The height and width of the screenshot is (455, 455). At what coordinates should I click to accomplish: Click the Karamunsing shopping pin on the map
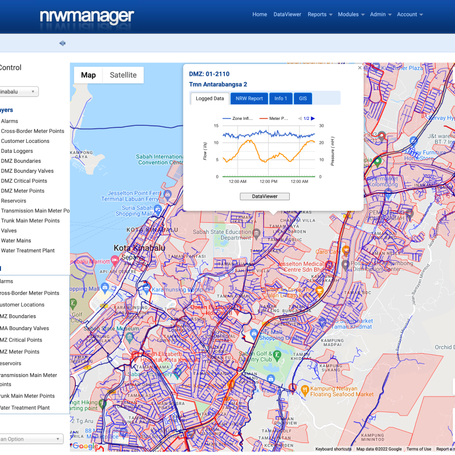tap(146, 289)
